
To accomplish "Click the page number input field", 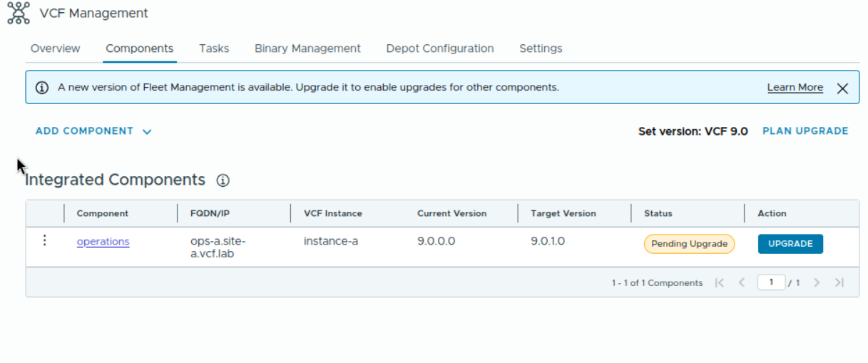I will click(x=771, y=282).
